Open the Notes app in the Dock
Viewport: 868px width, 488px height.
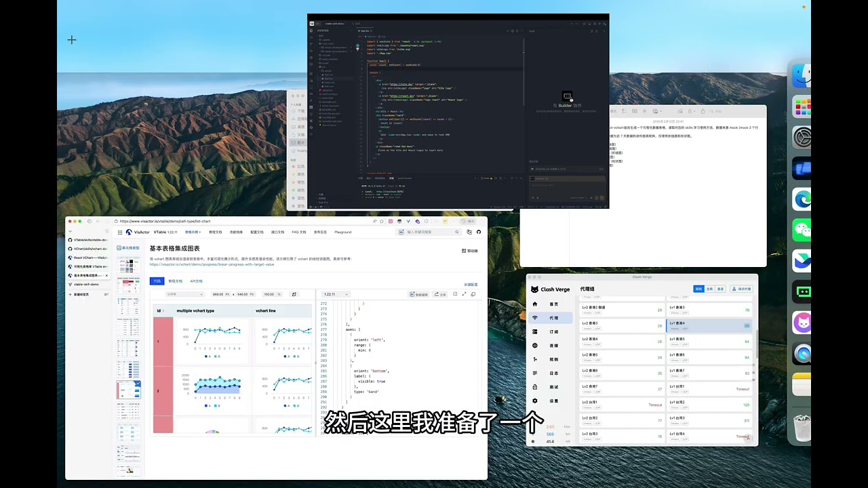coord(803,384)
